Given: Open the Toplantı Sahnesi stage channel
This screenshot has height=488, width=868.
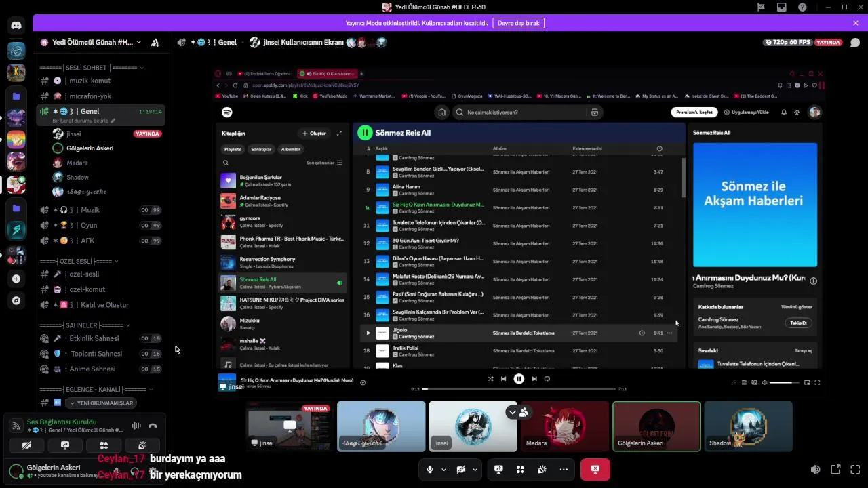Looking at the screenshot, I should click(100, 354).
